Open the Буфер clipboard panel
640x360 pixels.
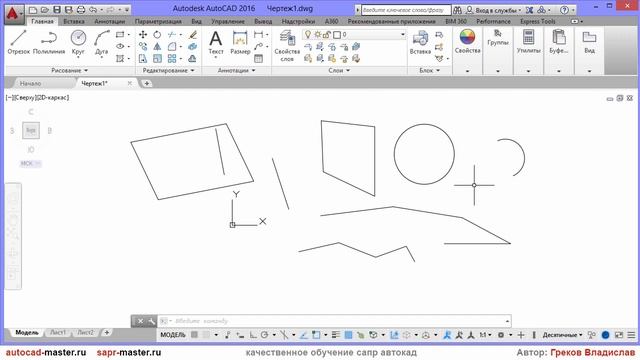tap(559, 42)
